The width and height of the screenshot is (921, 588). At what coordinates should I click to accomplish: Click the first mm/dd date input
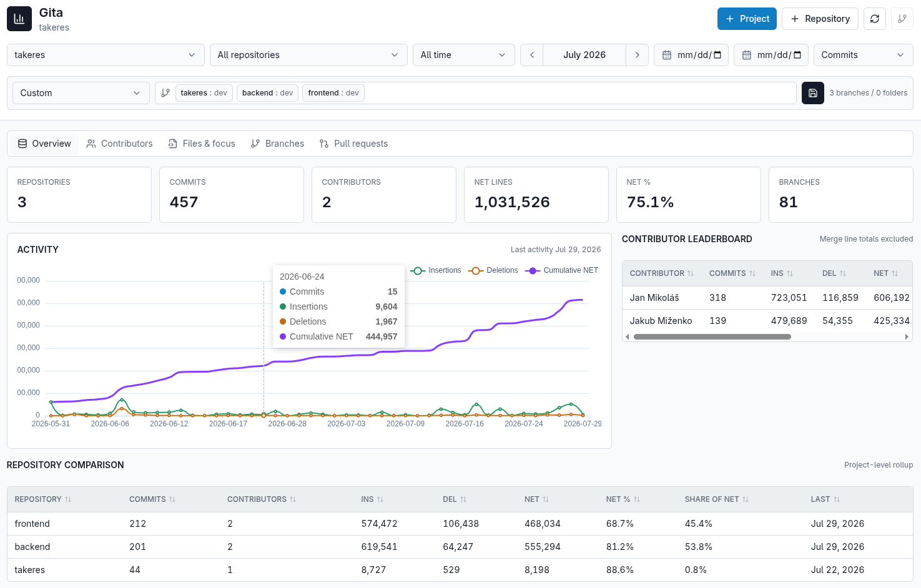(691, 55)
